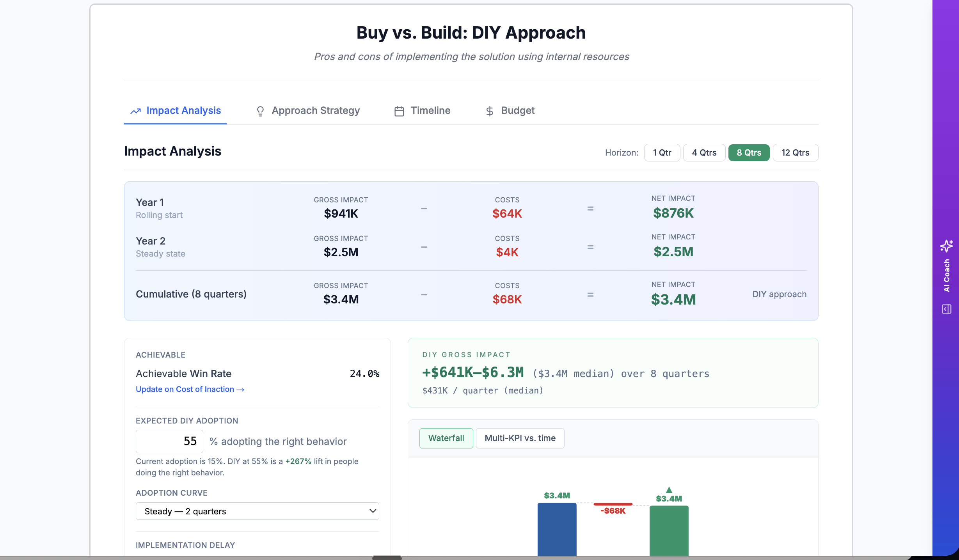Click the sidebar collapse panel icon
The image size is (959, 560).
coord(947,309)
